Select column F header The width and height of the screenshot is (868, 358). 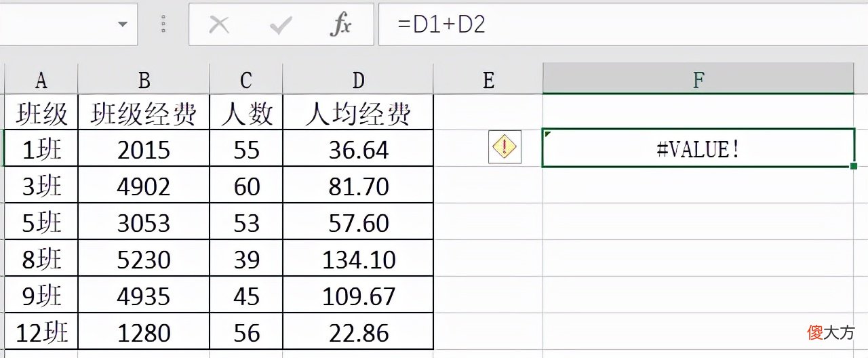click(x=698, y=80)
